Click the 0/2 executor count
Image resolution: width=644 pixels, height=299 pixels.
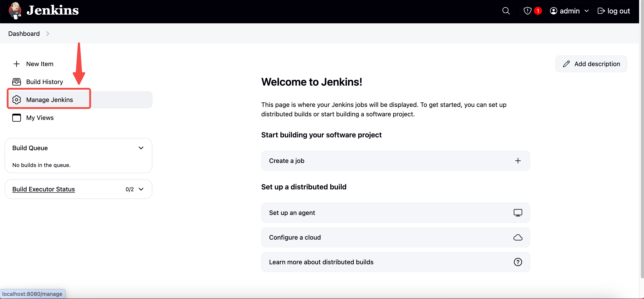click(130, 189)
